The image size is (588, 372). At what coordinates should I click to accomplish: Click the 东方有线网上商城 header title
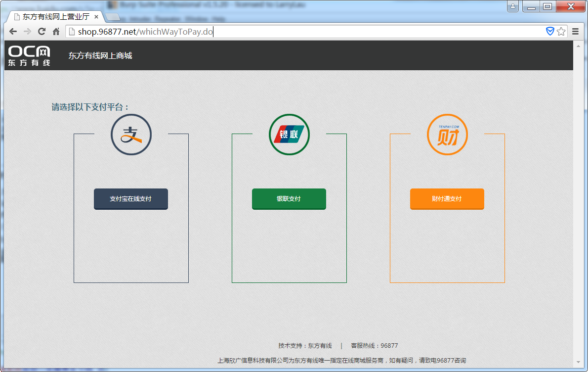(100, 56)
